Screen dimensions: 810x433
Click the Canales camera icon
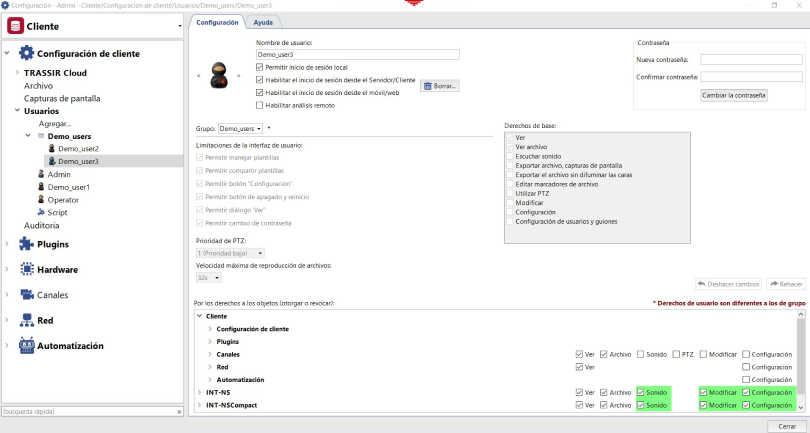(27, 295)
